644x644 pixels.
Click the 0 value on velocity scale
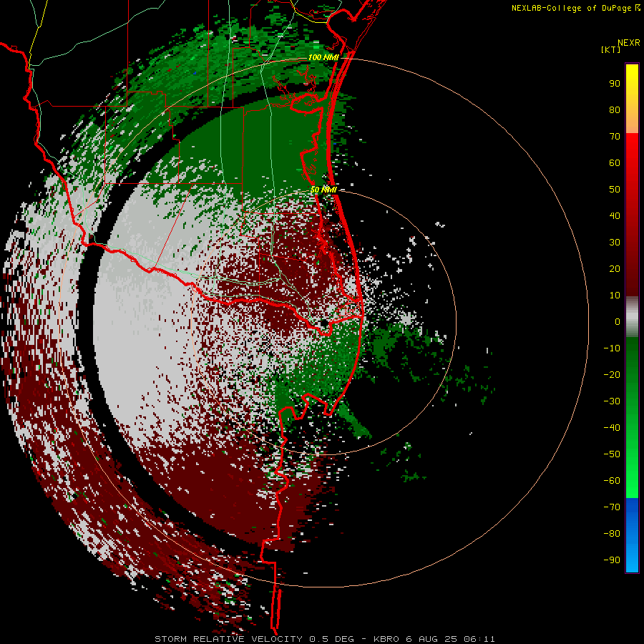618,321
